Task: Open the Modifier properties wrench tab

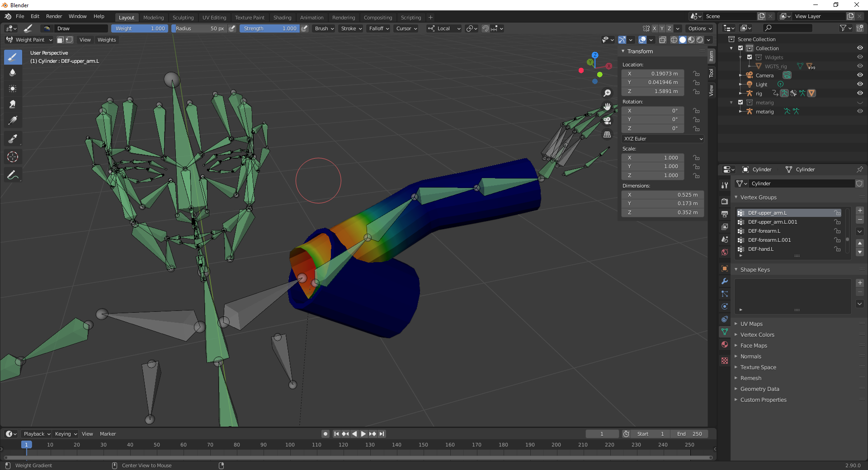Action: [x=725, y=281]
